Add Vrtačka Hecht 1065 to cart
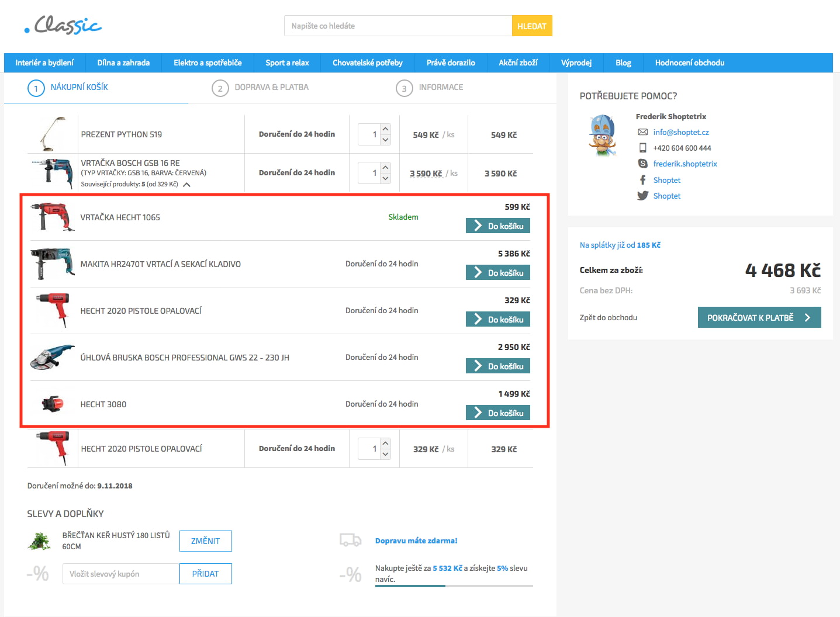 498,226
